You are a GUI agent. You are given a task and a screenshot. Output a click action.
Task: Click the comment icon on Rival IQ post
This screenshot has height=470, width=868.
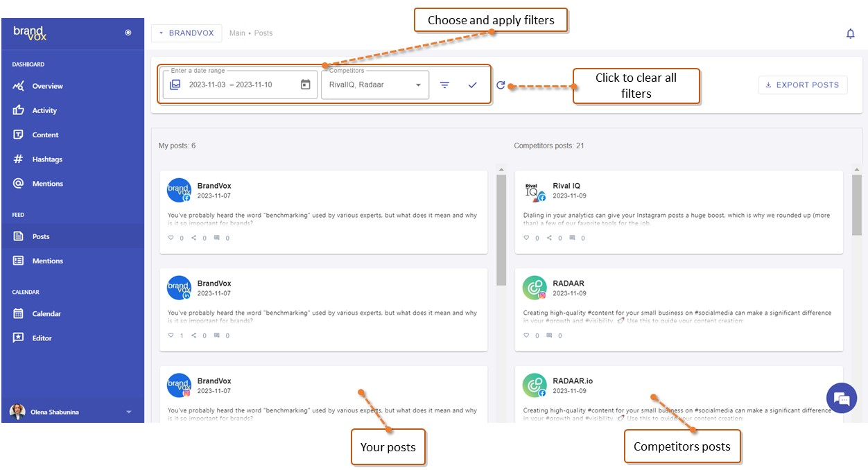572,238
